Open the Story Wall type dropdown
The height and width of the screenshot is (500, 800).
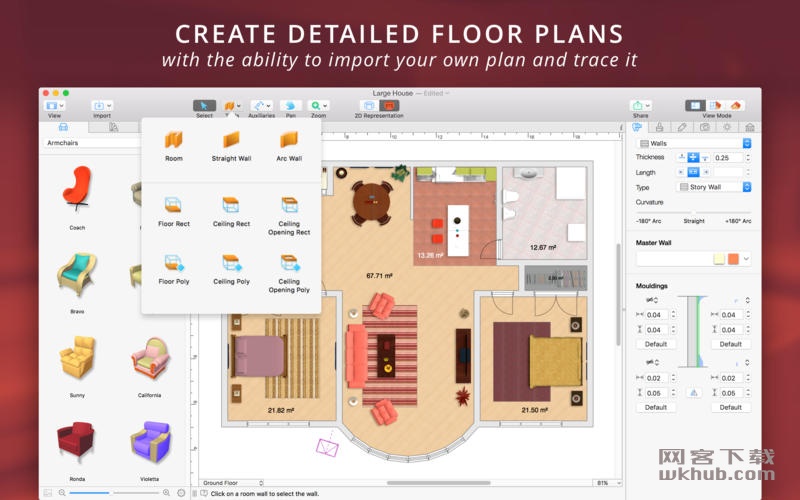(x=714, y=187)
